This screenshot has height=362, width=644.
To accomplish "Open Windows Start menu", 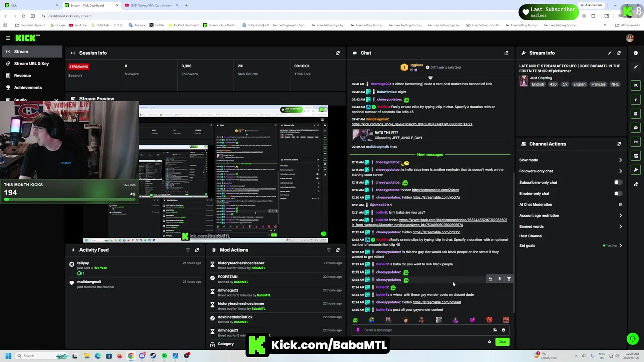I will click(x=8, y=356).
